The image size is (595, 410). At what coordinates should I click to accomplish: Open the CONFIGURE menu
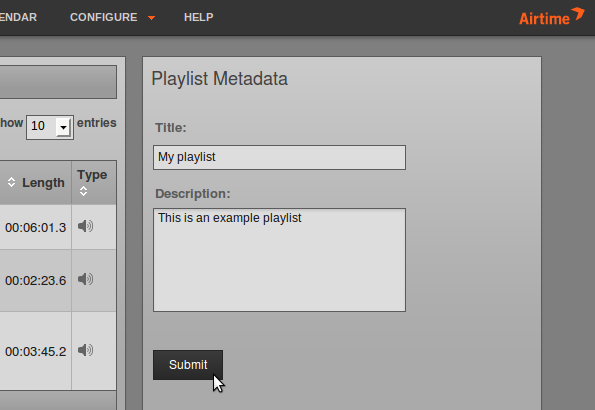tap(104, 17)
